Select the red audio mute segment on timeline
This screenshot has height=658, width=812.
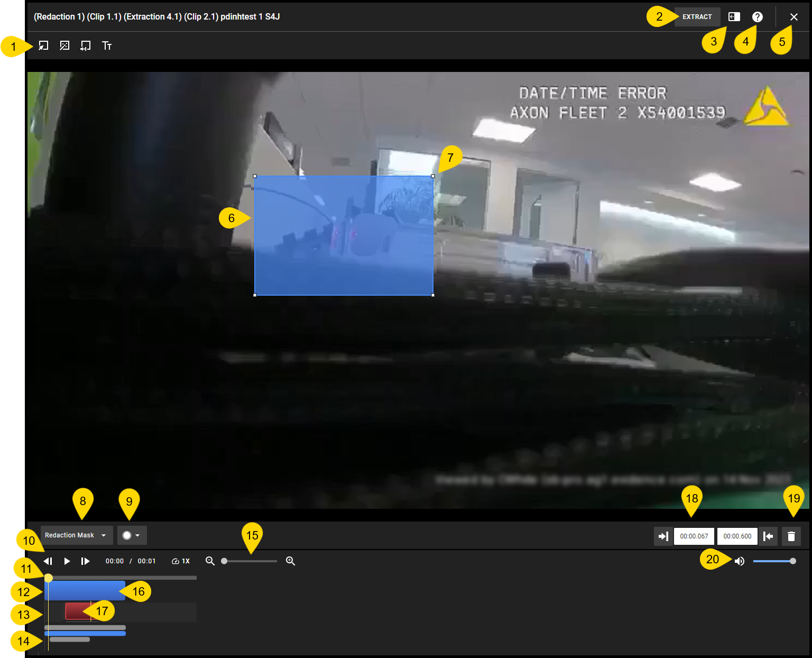click(x=74, y=610)
